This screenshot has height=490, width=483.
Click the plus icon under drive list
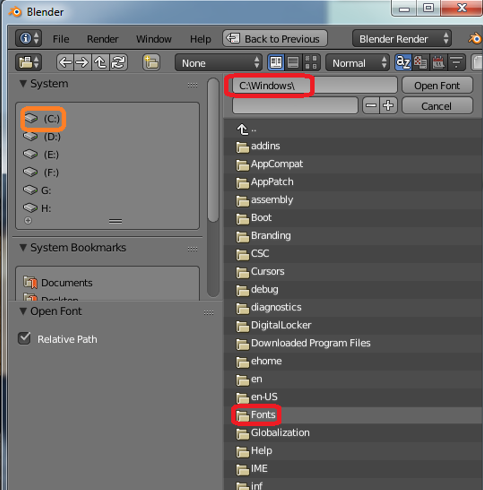28,220
